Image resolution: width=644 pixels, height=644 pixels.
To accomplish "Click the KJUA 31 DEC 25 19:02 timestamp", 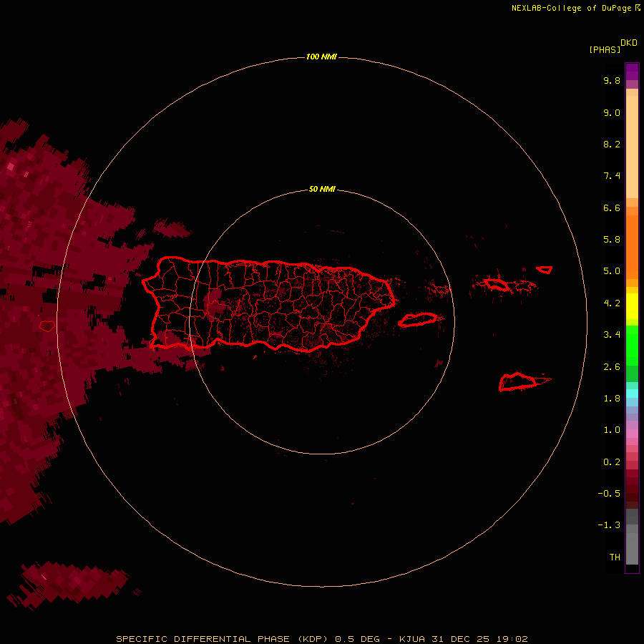I will 463,639.
